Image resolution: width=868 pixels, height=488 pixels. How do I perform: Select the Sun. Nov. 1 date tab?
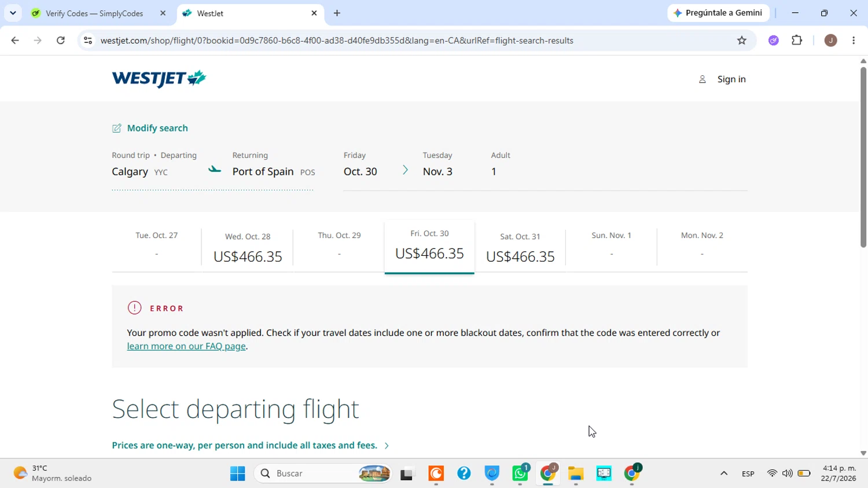[x=611, y=245]
